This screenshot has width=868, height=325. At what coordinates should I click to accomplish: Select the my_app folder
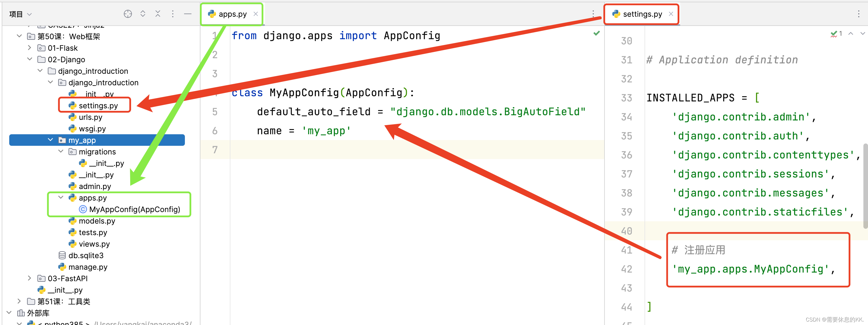pyautogui.click(x=97, y=140)
